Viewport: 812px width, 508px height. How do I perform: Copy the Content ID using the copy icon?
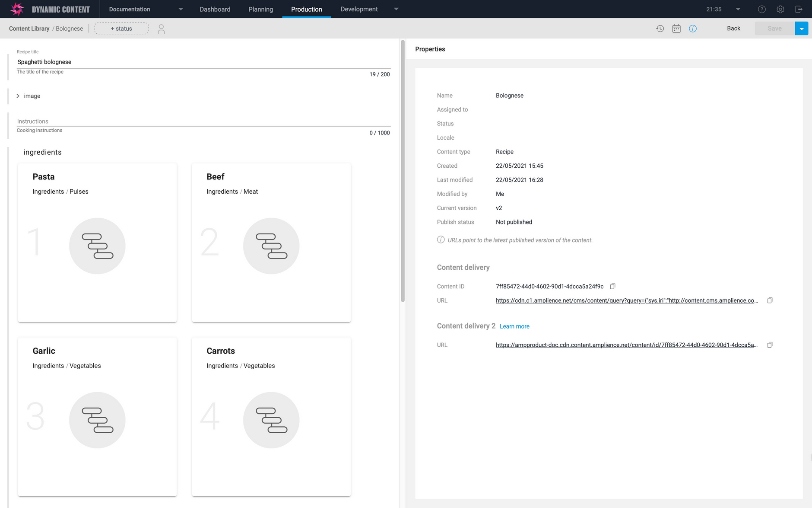pos(613,286)
